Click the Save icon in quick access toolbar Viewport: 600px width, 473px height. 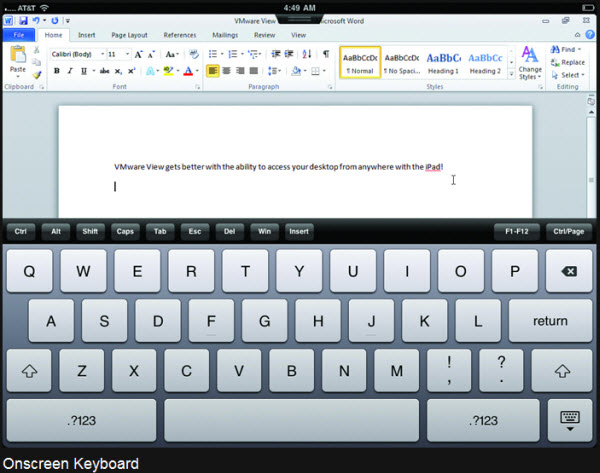tap(23, 20)
